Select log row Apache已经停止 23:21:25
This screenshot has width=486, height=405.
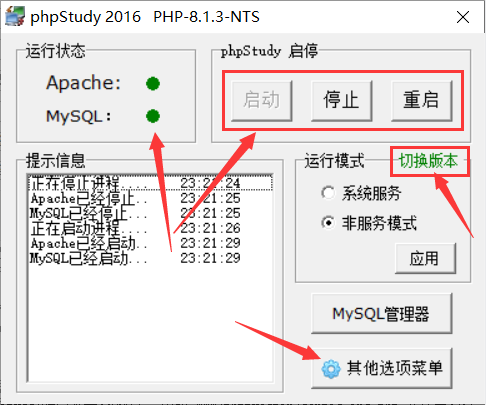[150, 198]
